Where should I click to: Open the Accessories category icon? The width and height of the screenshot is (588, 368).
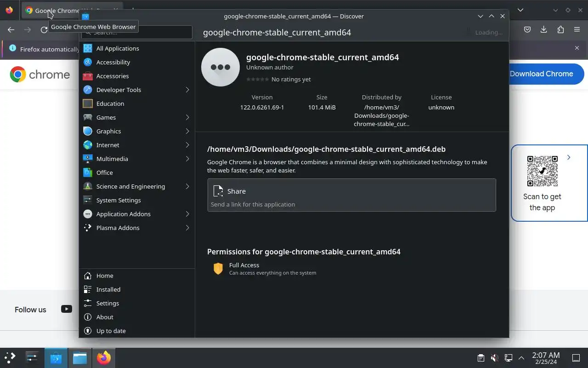88,76
